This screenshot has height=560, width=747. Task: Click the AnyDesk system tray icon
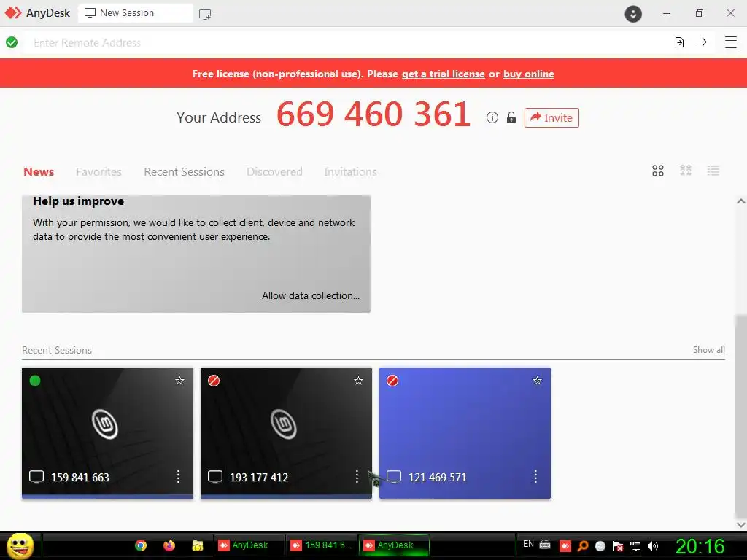[x=565, y=545]
